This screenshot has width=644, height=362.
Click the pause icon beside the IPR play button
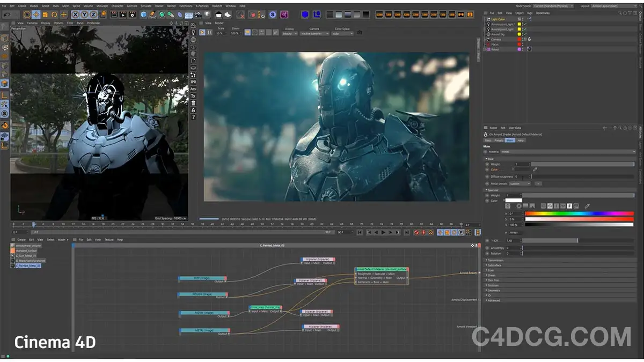[x=209, y=32]
